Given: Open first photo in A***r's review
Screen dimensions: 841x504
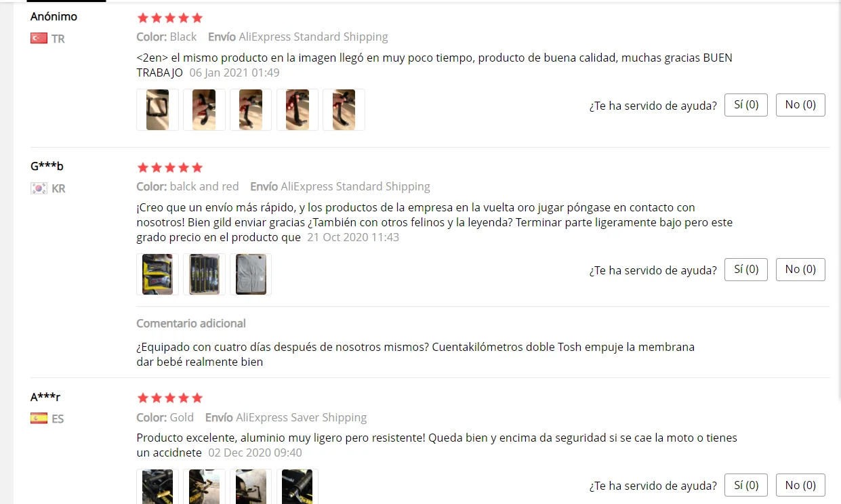Looking at the screenshot, I should [x=157, y=486].
